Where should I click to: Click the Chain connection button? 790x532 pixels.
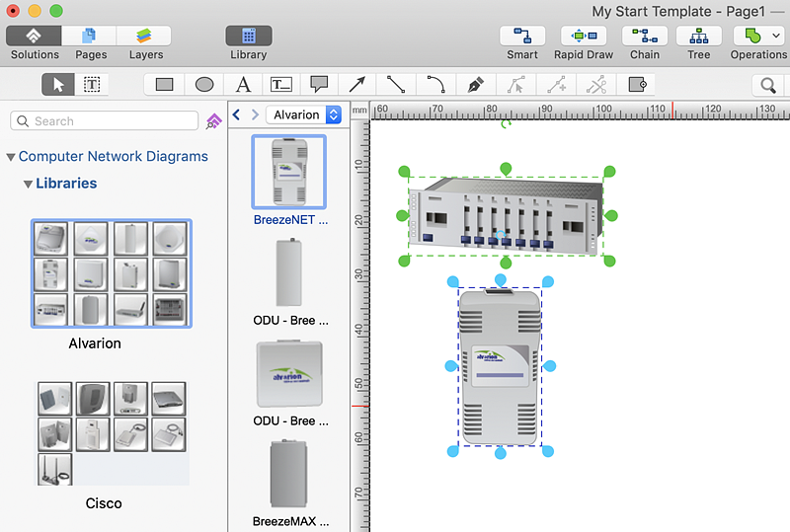[x=644, y=37]
